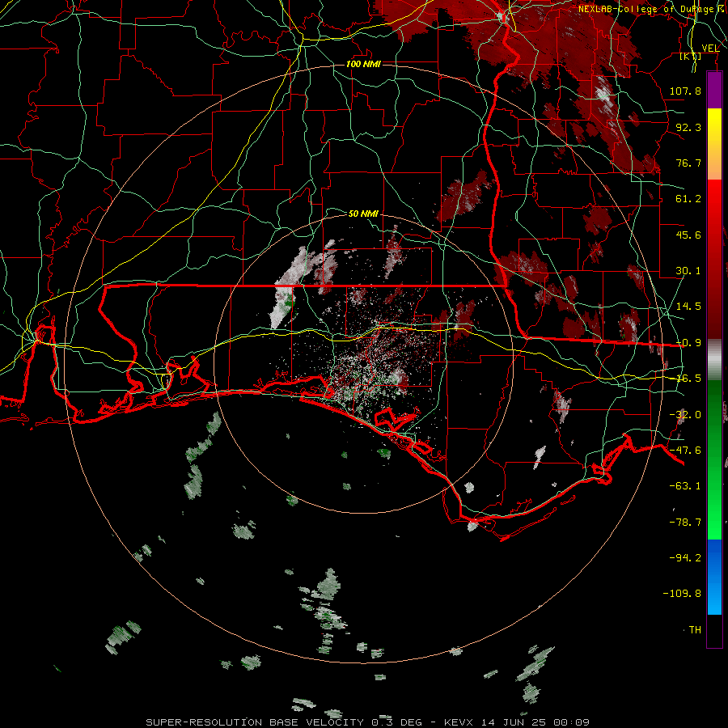728x728 pixels.
Task: Select the 107.8 legend value
Action: click(x=685, y=91)
